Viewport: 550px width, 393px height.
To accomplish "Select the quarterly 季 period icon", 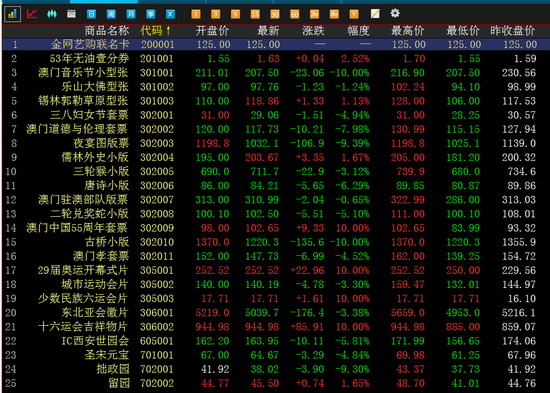I will pyautogui.click(x=150, y=14).
